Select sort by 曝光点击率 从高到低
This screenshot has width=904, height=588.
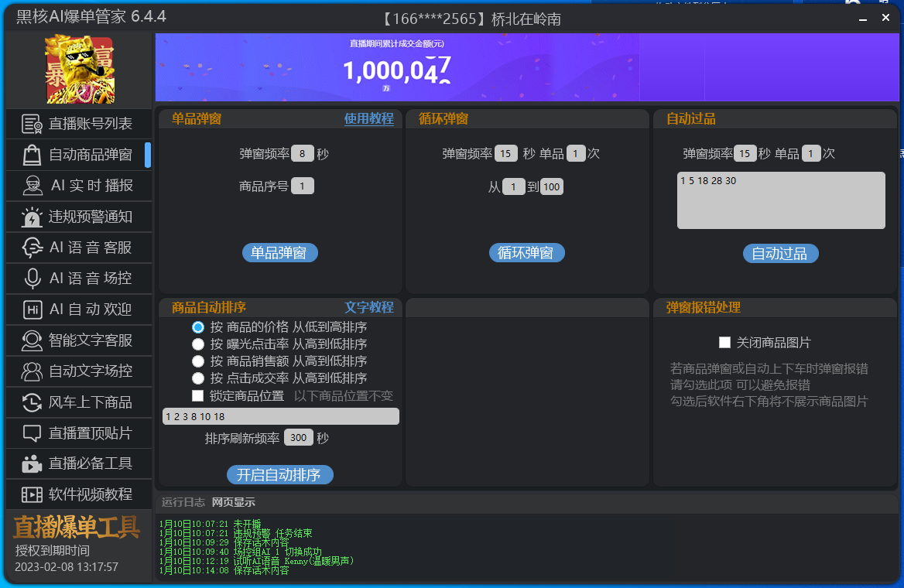(198, 344)
